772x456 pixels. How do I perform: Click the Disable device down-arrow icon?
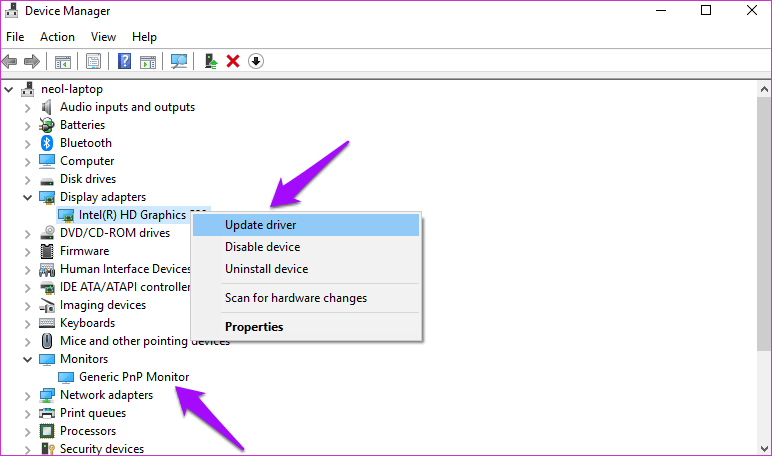256,61
